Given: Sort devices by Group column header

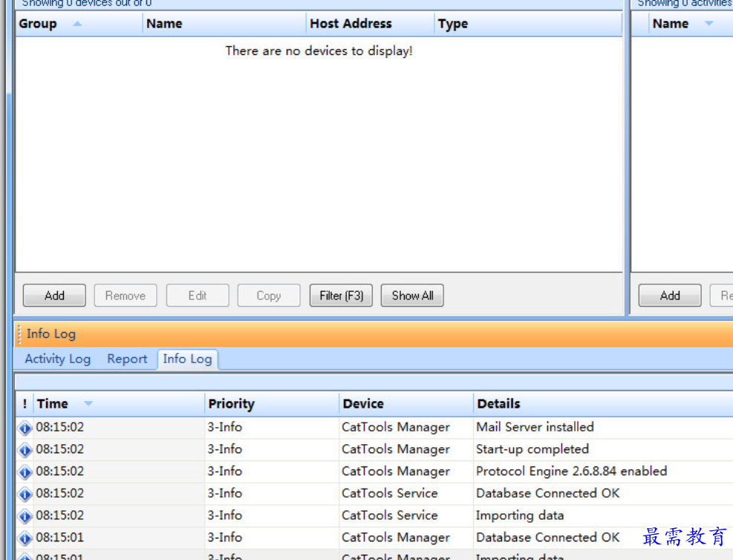Looking at the screenshot, I should tap(79, 24).
